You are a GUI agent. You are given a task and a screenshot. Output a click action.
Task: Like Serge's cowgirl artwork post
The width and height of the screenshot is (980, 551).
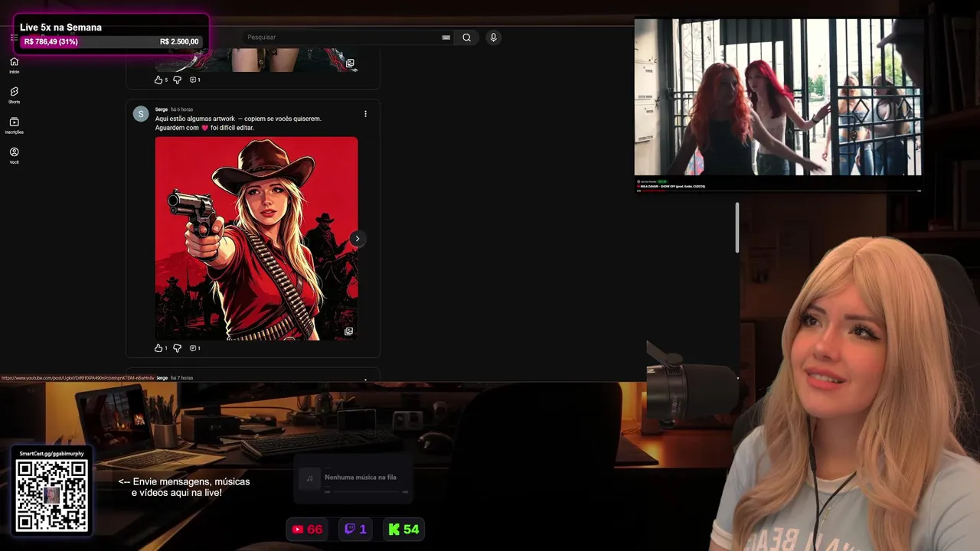coord(158,348)
